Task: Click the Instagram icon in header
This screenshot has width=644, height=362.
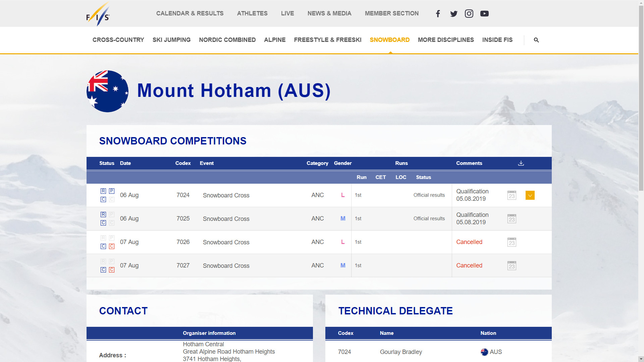Action: coord(469,14)
